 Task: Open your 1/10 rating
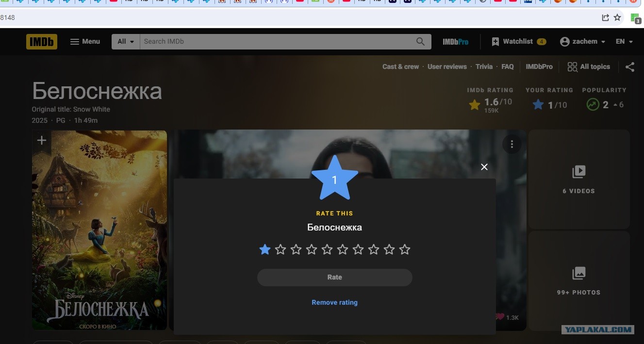[549, 105]
